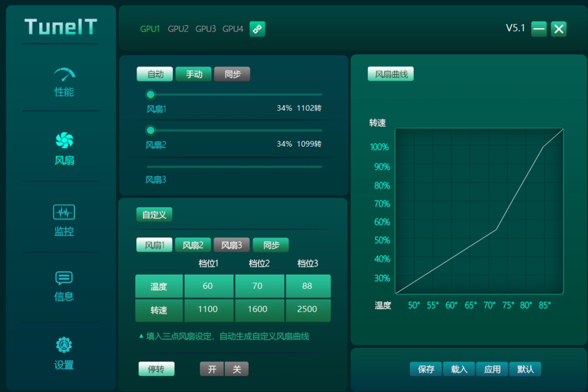
Task: Toggle fan stop to 开 (on)
Action: [212, 369]
